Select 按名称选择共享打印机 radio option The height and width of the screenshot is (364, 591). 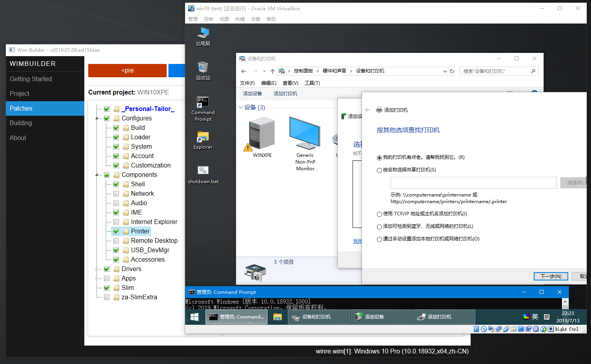[379, 170]
